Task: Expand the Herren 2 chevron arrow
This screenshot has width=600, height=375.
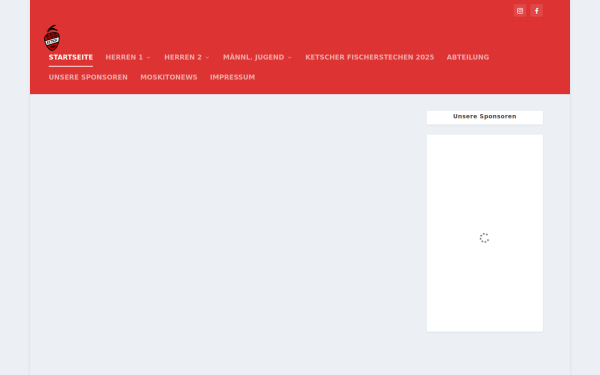Action: (207, 58)
